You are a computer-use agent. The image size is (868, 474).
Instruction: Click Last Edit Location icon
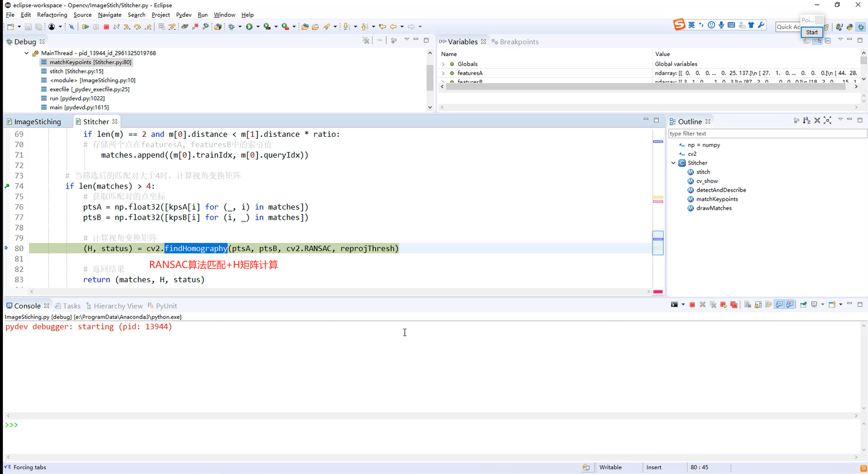tap(381, 27)
